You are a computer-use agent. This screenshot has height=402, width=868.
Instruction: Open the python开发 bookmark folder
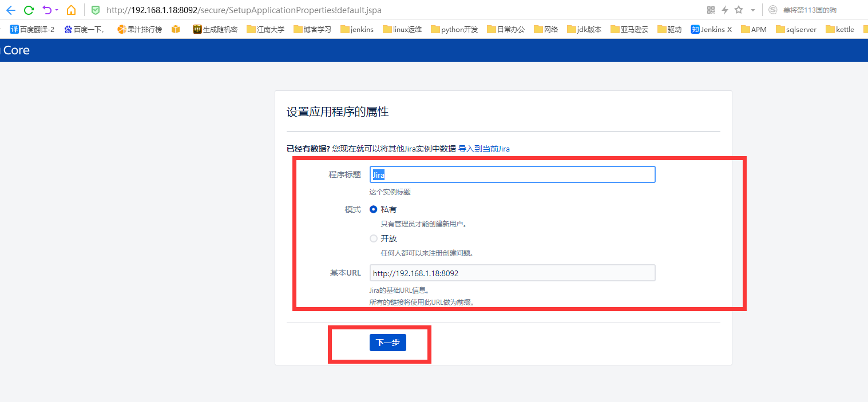coord(454,29)
